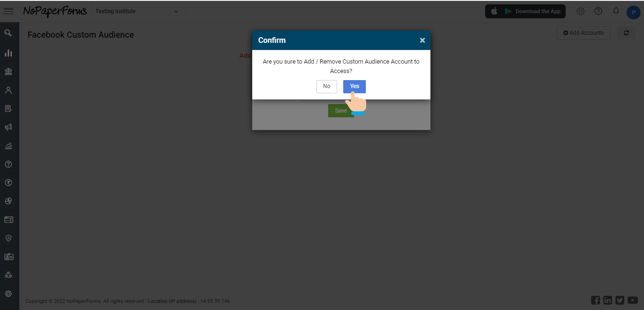Click the Add Accounts button
This screenshot has width=644, height=310.
pos(584,33)
